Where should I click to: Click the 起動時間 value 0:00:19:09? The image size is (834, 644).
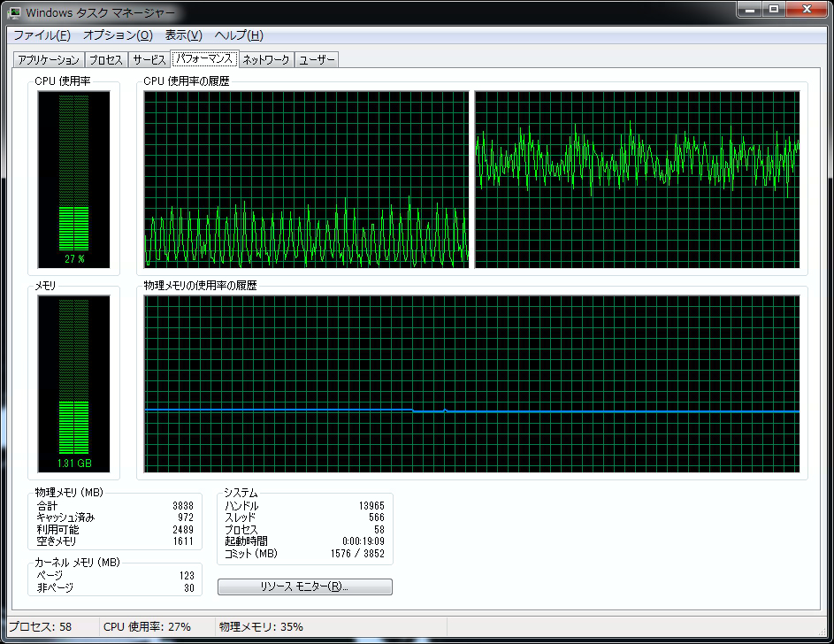(x=363, y=541)
